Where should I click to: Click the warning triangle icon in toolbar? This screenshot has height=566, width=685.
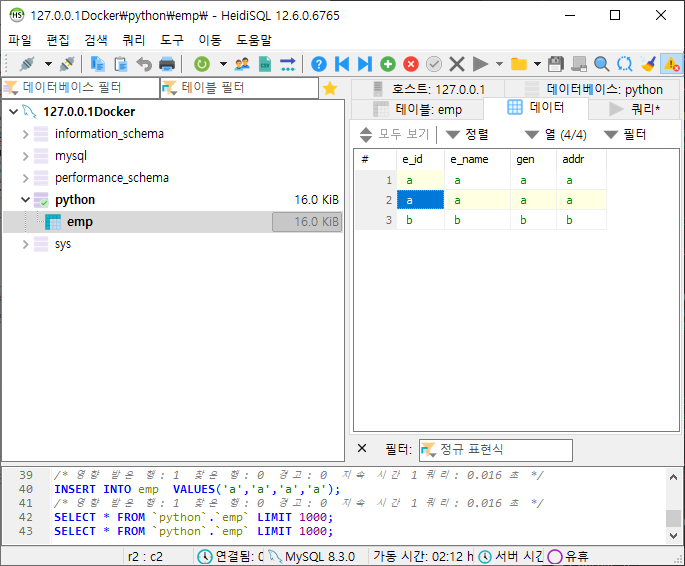671,64
